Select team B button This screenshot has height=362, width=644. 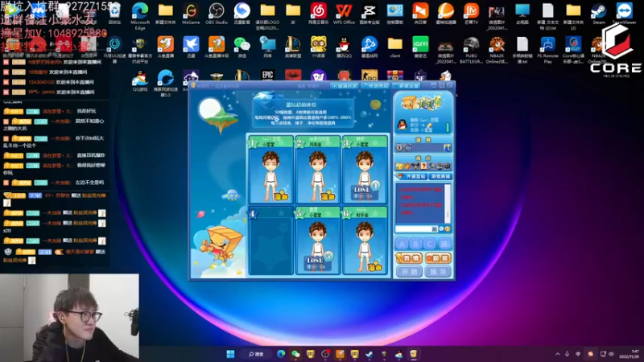click(x=415, y=244)
